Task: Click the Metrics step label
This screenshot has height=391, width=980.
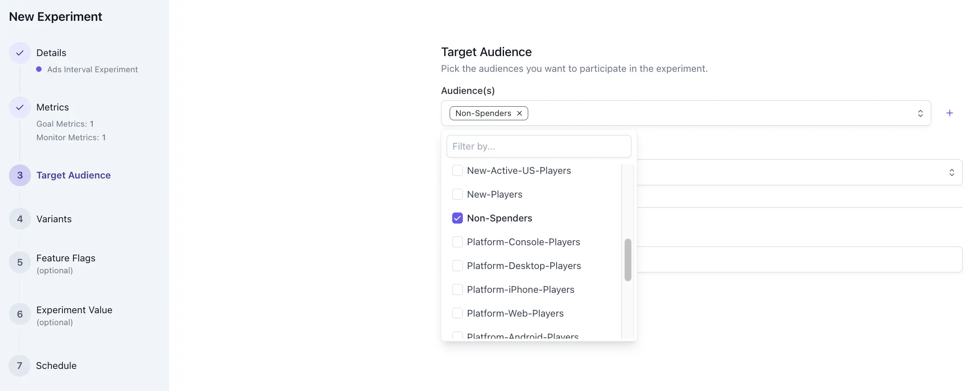Action: click(x=53, y=108)
